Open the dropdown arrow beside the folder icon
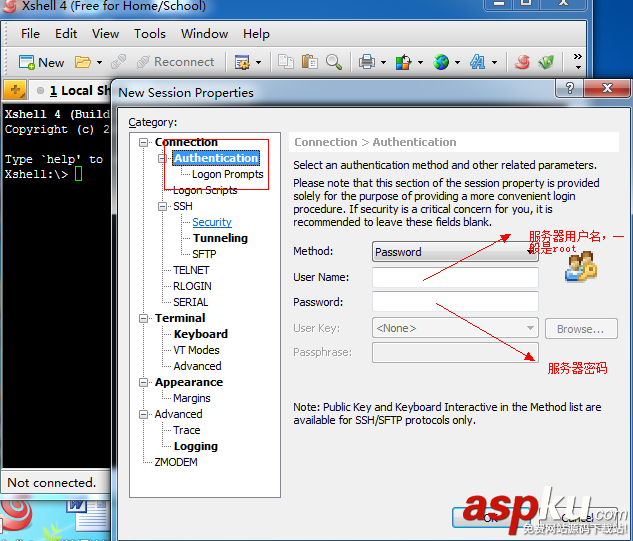Screen dimensions: 633x541 99,63
